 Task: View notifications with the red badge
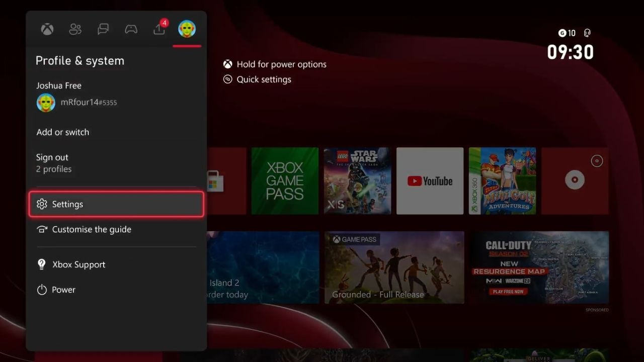pyautogui.click(x=158, y=29)
